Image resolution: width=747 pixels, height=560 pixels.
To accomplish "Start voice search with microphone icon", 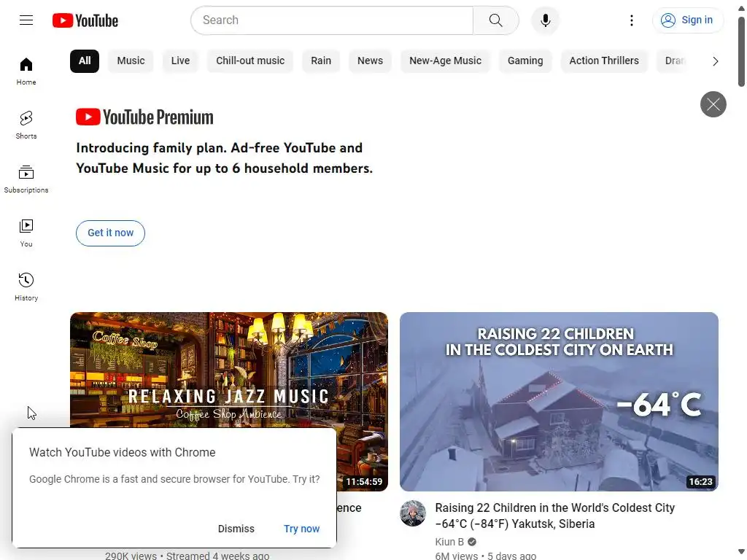I will pos(545,20).
